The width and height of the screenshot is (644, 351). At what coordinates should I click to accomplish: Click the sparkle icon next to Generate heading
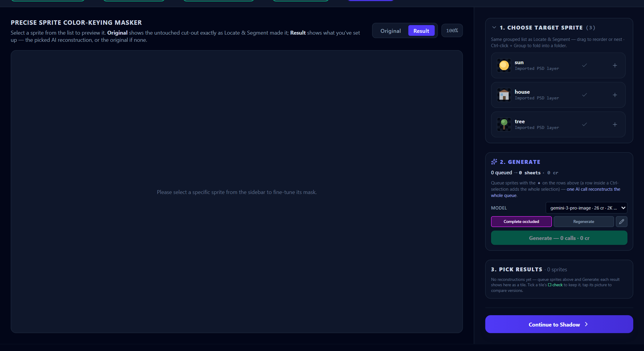494,162
